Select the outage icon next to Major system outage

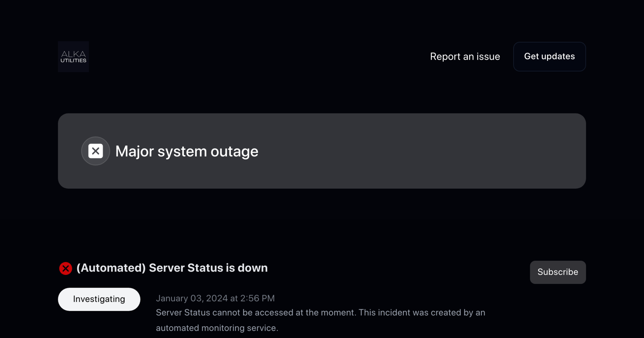[x=96, y=151]
